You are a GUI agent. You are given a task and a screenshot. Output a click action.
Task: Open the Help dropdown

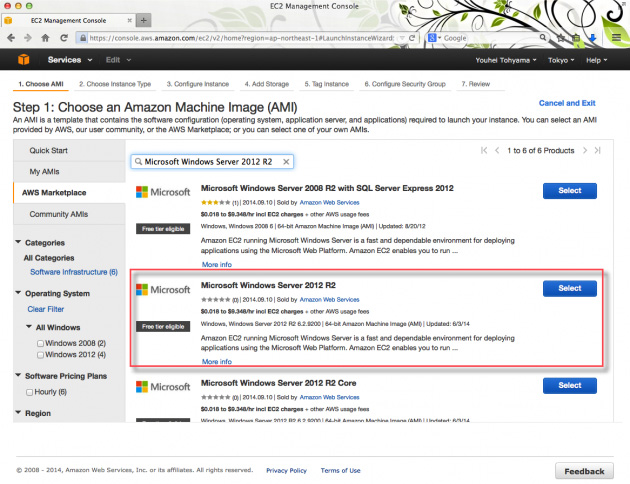(x=596, y=60)
